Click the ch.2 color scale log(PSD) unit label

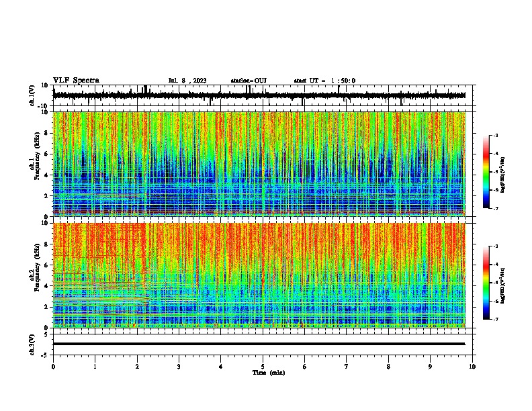pyautogui.click(x=503, y=285)
